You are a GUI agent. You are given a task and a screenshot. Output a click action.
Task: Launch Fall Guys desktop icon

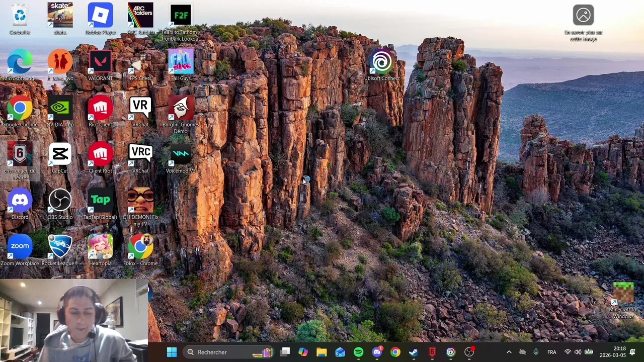click(x=181, y=65)
